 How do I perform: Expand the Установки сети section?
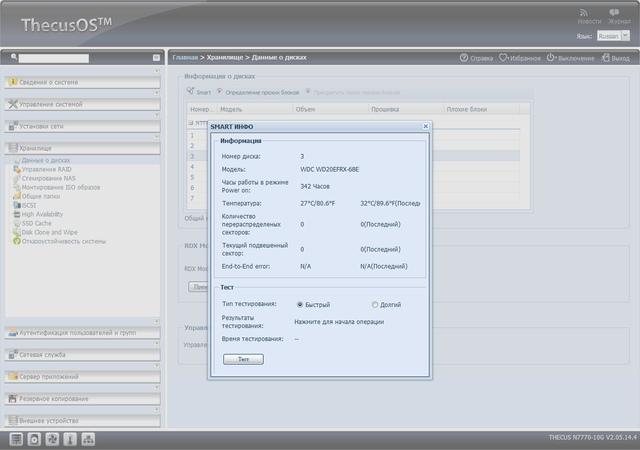(82, 126)
